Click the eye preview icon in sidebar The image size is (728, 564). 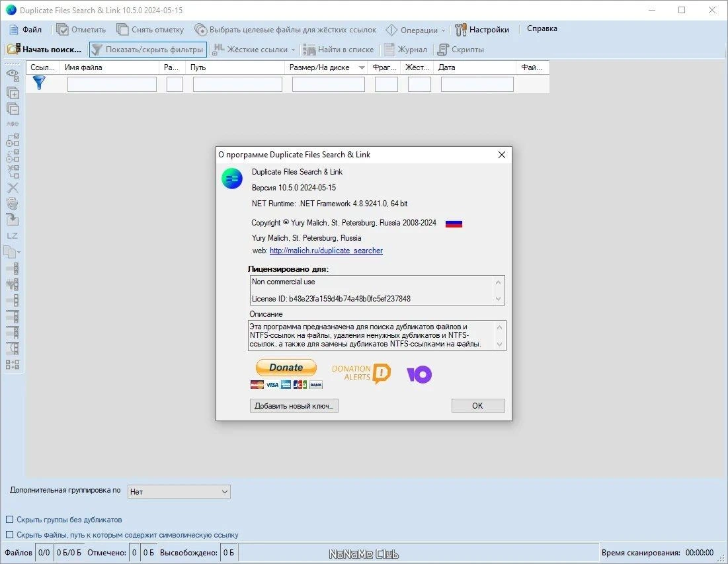[13, 75]
